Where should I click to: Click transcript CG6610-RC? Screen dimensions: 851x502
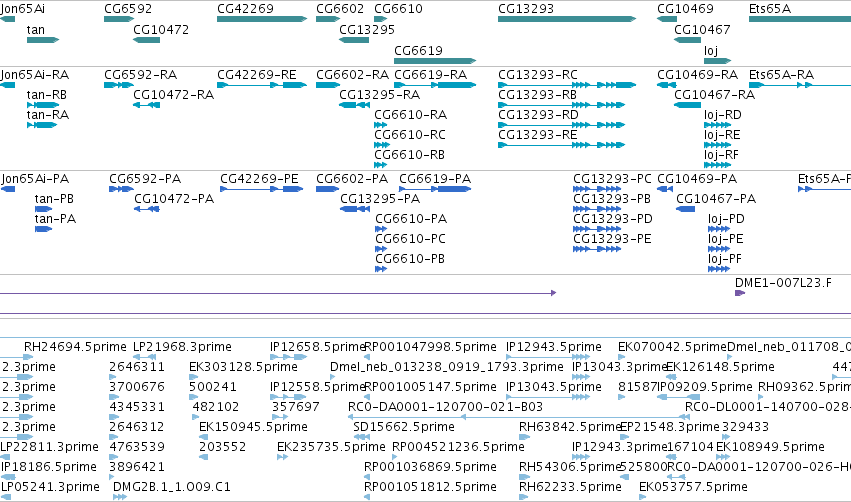click(x=410, y=135)
